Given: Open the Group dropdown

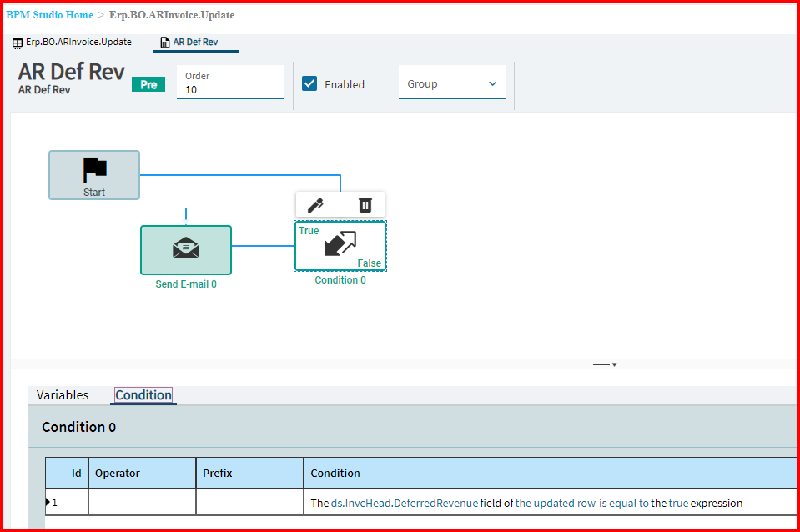Looking at the screenshot, I should [451, 83].
